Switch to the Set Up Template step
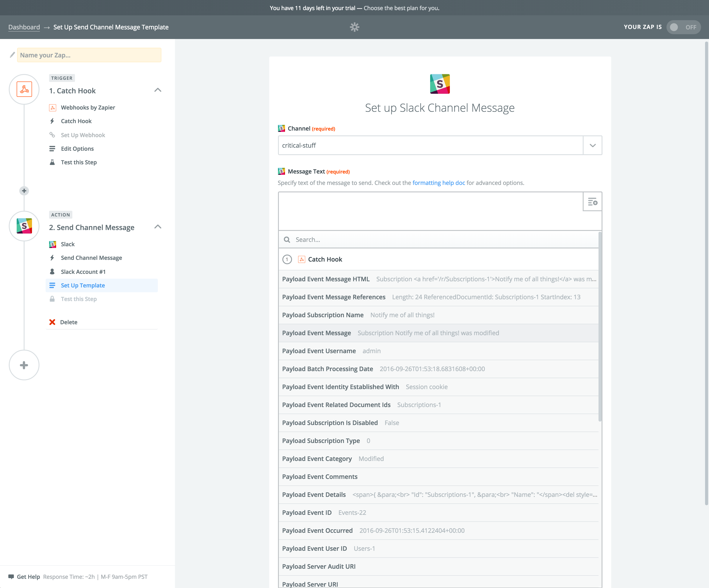Image resolution: width=709 pixels, height=588 pixels. click(x=82, y=285)
